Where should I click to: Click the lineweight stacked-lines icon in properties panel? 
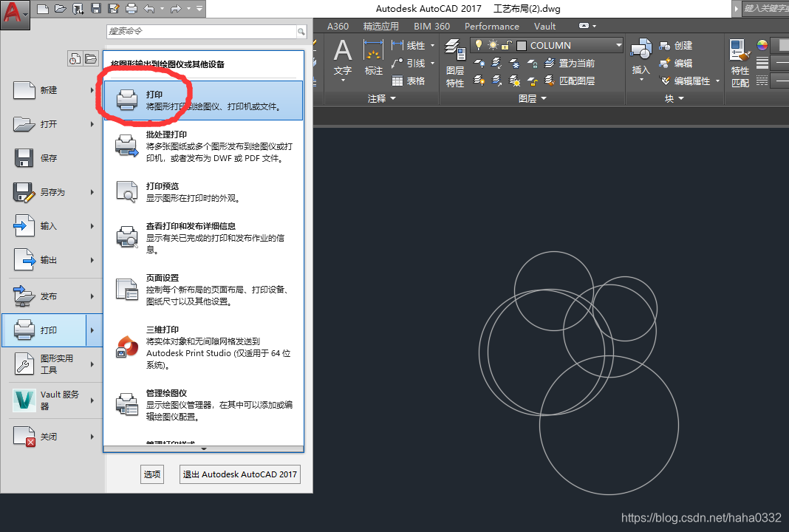[x=762, y=63]
